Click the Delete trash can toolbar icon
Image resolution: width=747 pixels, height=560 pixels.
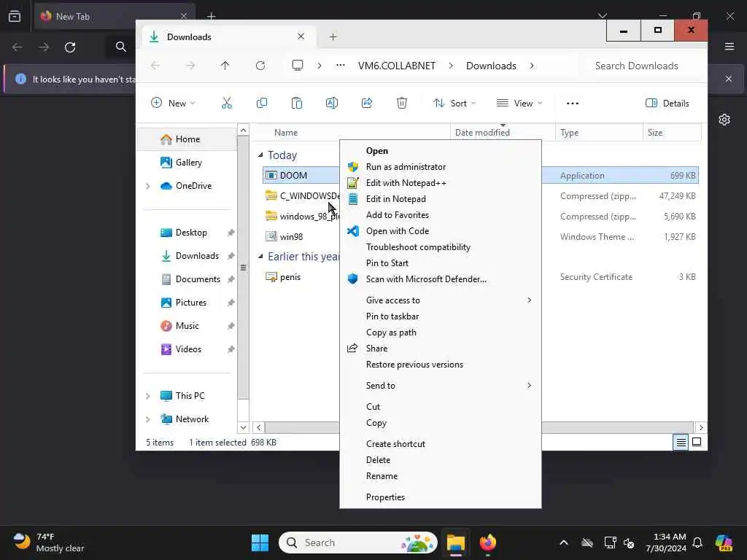pyautogui.click(x=402, y=103)
